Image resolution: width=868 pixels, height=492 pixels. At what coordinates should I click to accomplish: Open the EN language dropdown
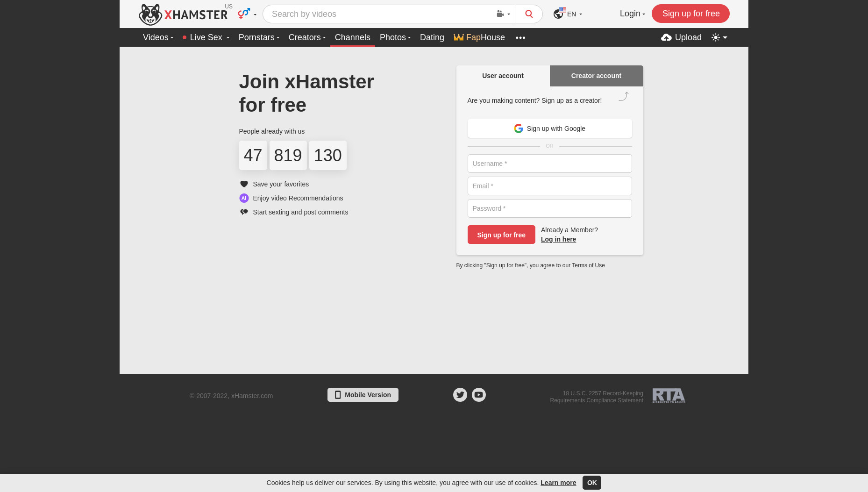click(x=568, y=14)
